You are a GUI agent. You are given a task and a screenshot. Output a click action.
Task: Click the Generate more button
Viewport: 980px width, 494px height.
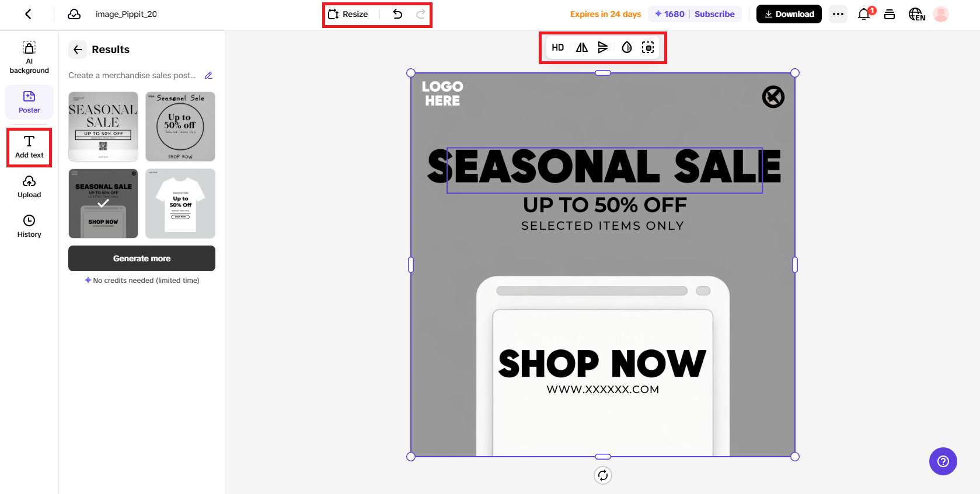[142, 258]
